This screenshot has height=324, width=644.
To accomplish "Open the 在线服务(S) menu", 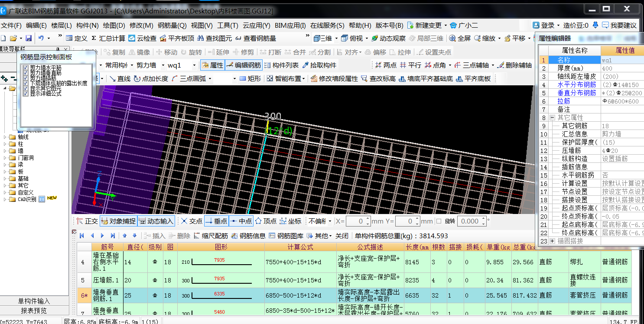I will [x=327, y=26].
